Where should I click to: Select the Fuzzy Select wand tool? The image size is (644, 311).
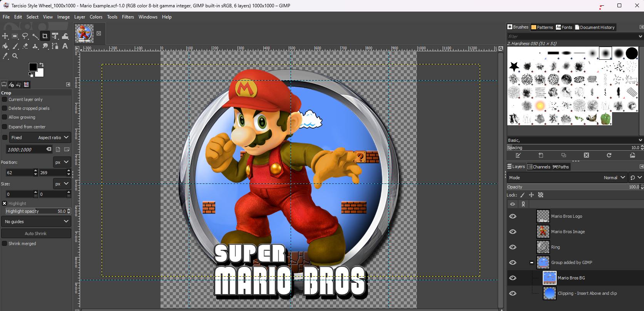[x=35, y=36]
